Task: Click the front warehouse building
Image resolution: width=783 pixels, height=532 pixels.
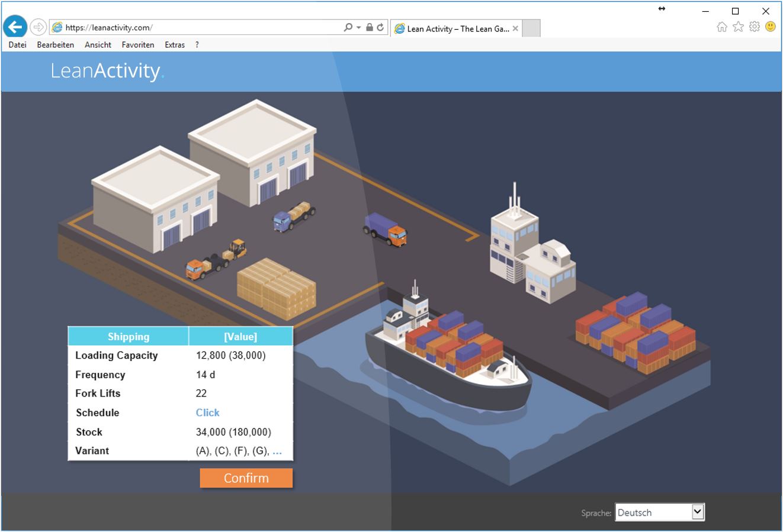Action: click(x=155, y=198)
